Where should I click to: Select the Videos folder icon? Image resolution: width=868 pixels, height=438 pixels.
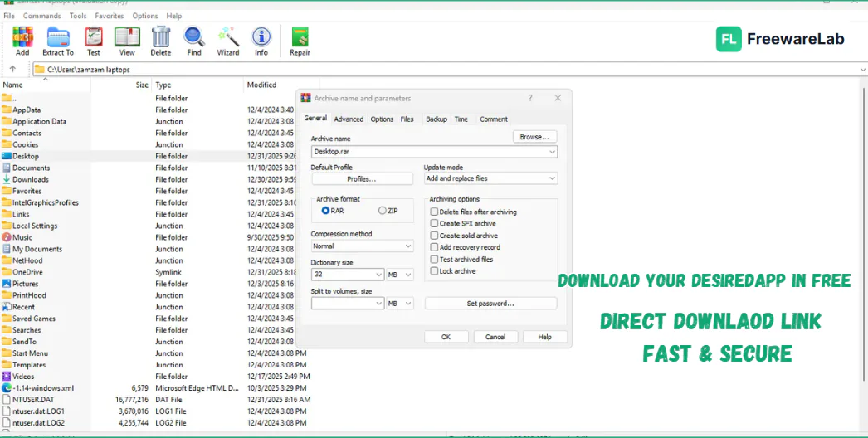(7, 377)
